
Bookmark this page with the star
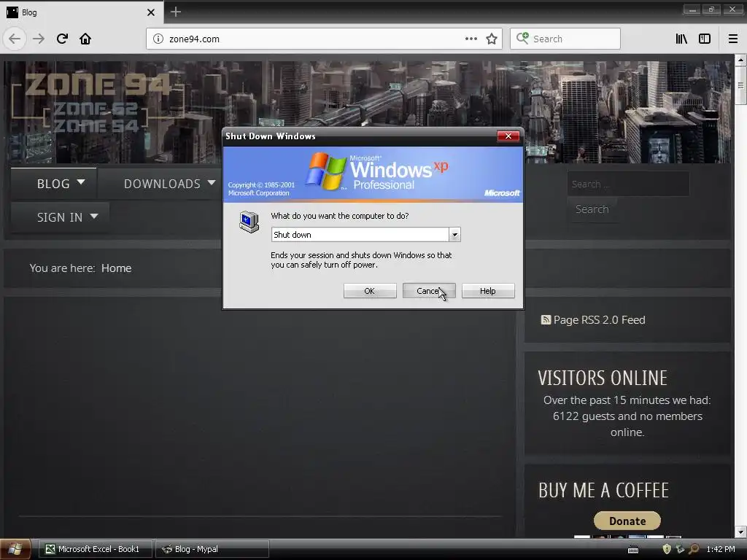pyautogui.click(x=492, y=39)
